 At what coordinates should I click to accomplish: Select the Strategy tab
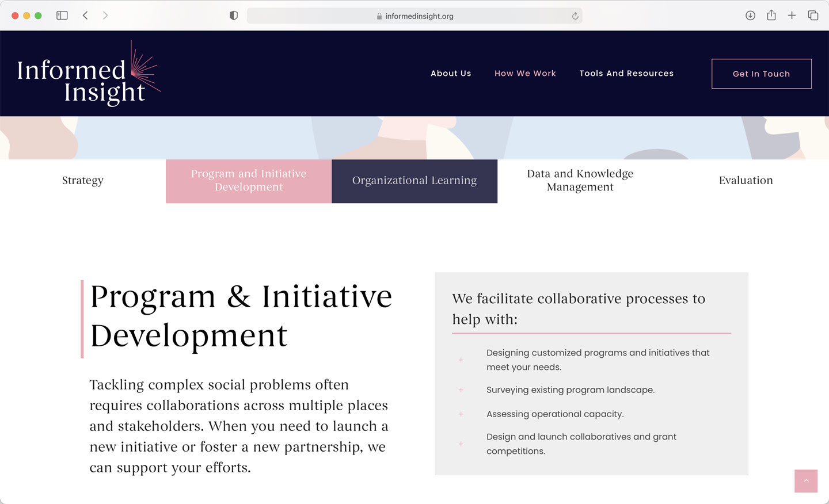(83, 181)
